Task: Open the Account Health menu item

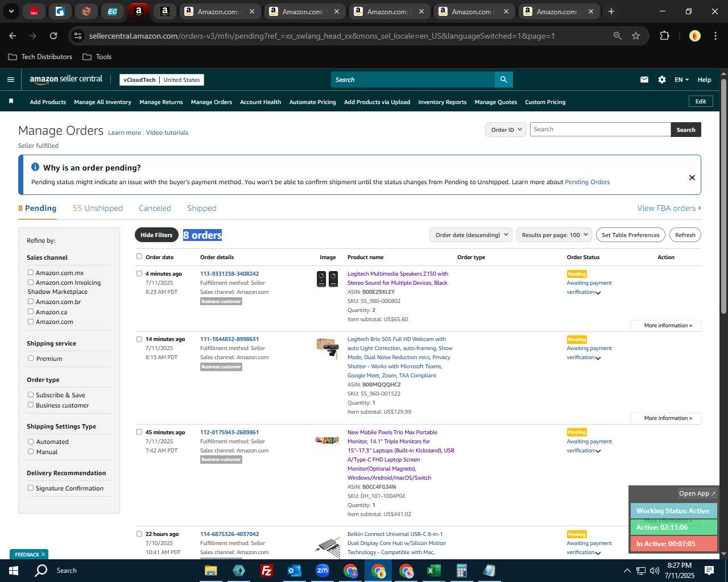Action: pyautogui.click(x=260, y=102)
